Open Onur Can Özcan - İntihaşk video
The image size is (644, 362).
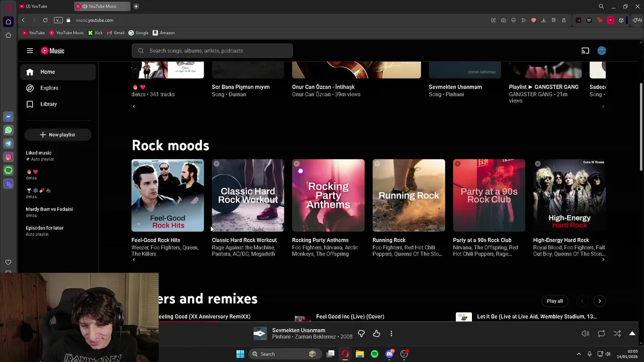[323, 87]
